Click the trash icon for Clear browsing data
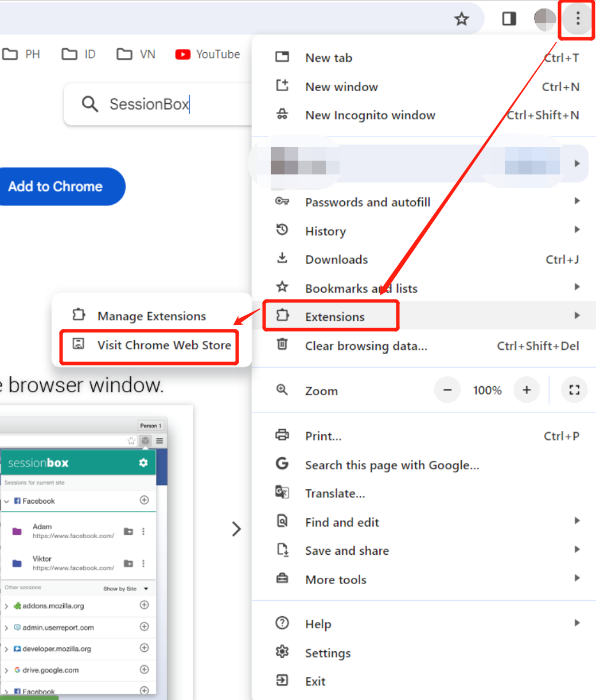596x700 pixels. (282, 344)
